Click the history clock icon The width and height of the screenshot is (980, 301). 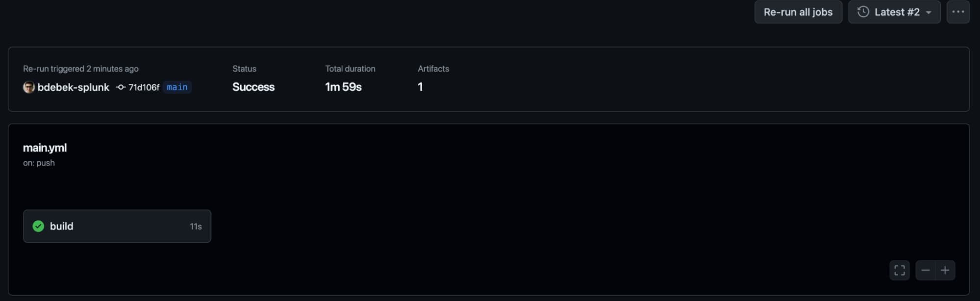click(863, 12)
